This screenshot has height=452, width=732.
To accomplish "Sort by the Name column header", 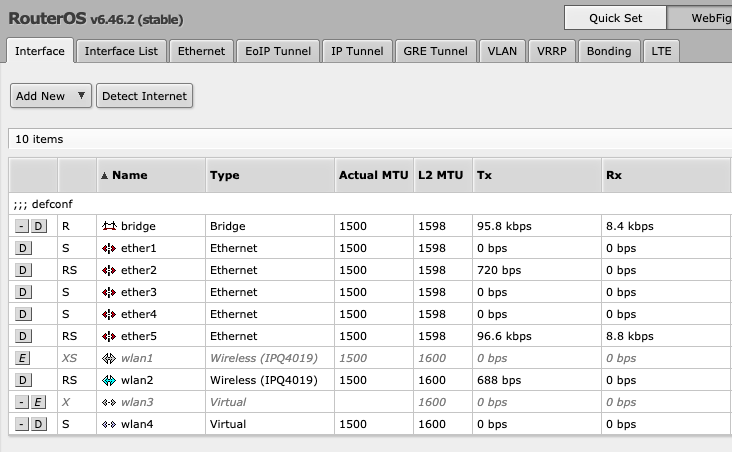I will pos(151,175).
